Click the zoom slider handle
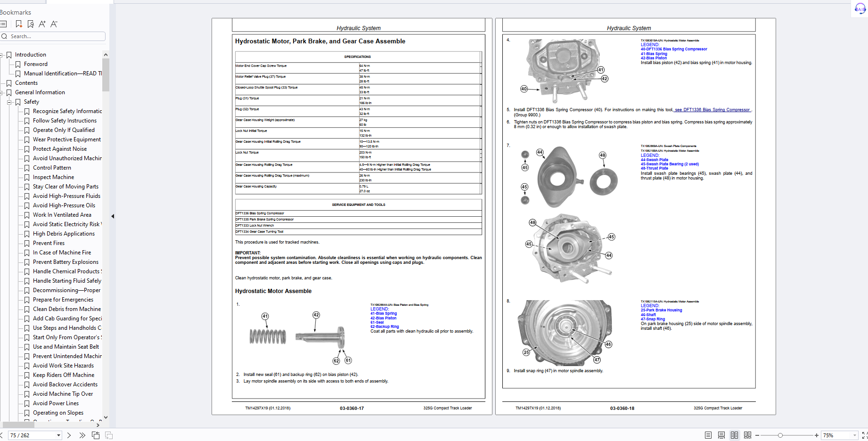Image resolution: width=868 pixels, height=441 pixels. 780,435
